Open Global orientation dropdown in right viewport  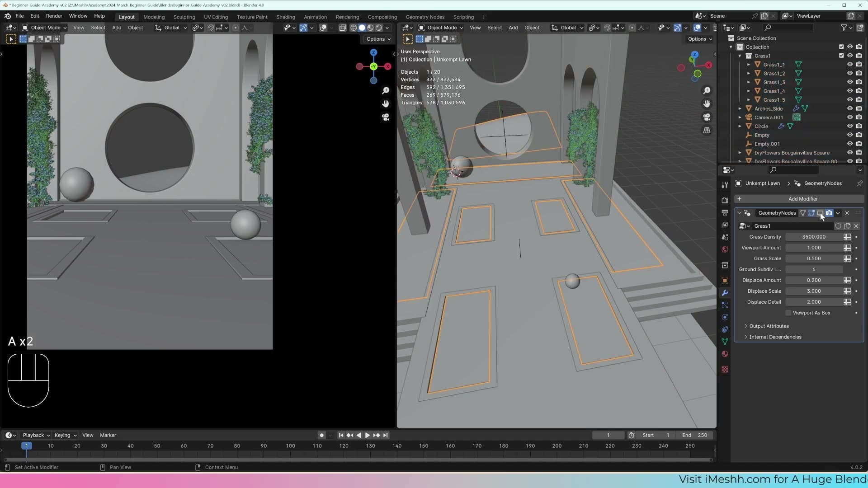pyautogui.click(x=568, y=28)
